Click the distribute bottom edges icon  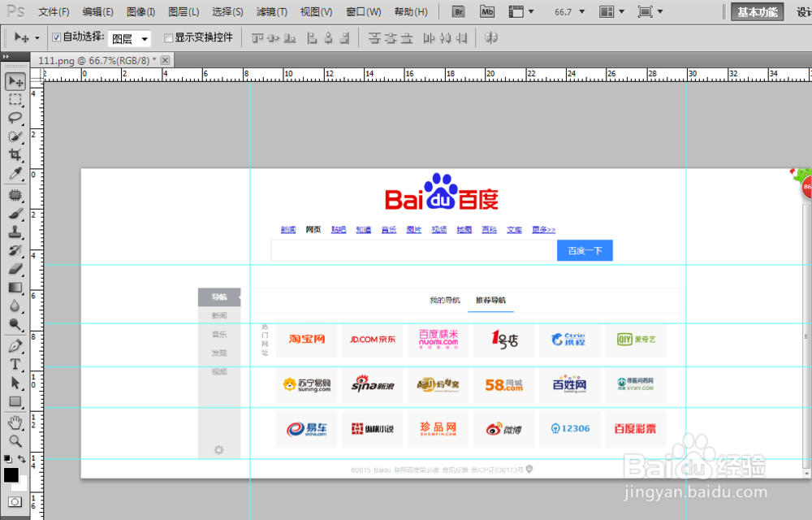pos(408,38)
